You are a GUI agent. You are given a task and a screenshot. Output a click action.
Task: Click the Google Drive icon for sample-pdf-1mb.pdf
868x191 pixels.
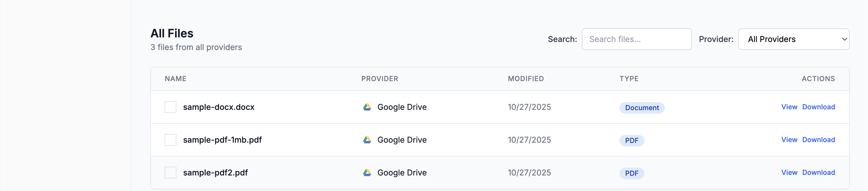coord(367,140)
